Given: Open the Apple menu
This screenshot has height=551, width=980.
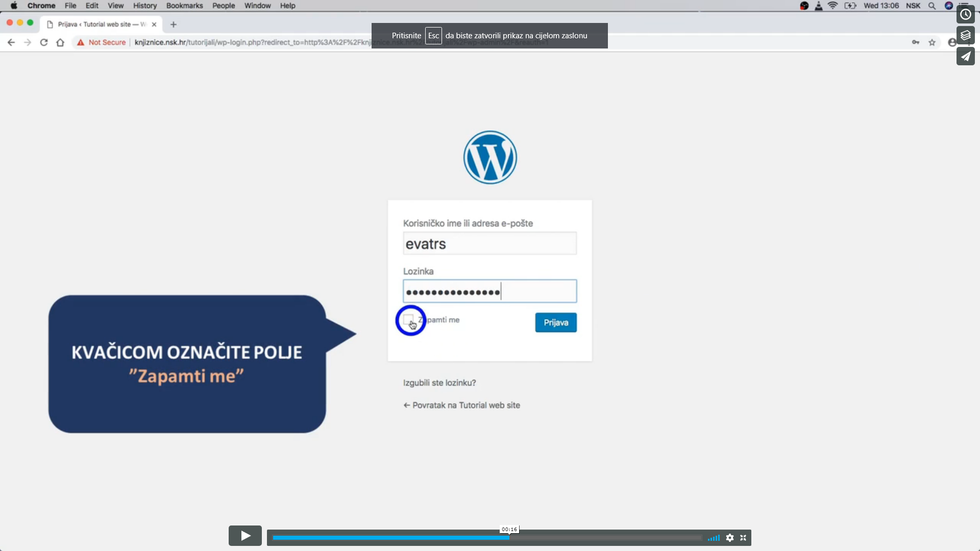Looking at the screenshot, I should [x=14, y=6].
